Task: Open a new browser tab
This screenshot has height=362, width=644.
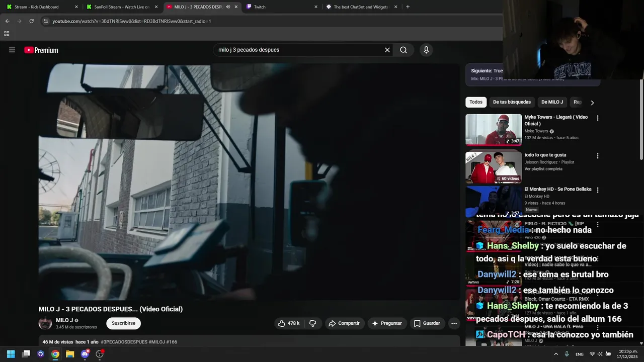Action: point(408,7)
